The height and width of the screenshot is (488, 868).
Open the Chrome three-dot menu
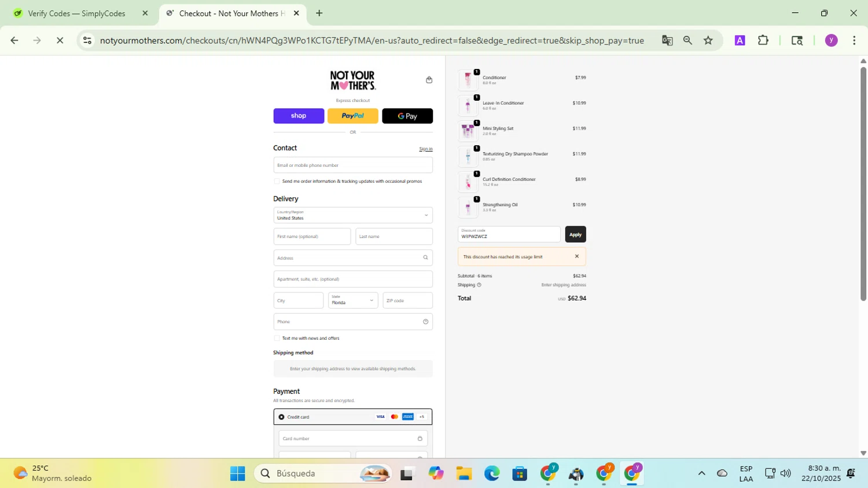click(854, 41)
